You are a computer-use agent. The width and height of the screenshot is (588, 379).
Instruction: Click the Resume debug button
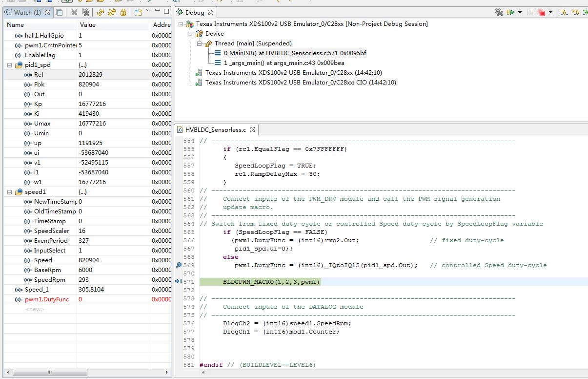click(510, 12)
